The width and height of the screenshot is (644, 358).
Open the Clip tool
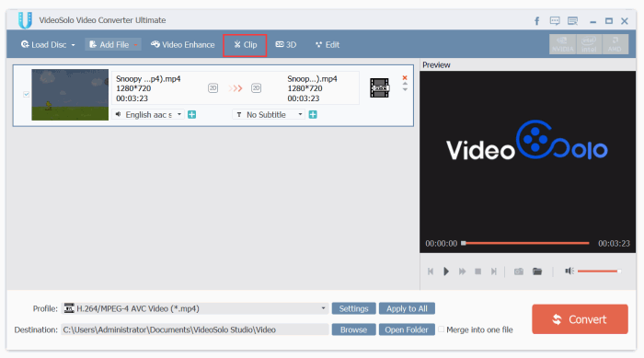pyautogui.click(x=246, y=45)
